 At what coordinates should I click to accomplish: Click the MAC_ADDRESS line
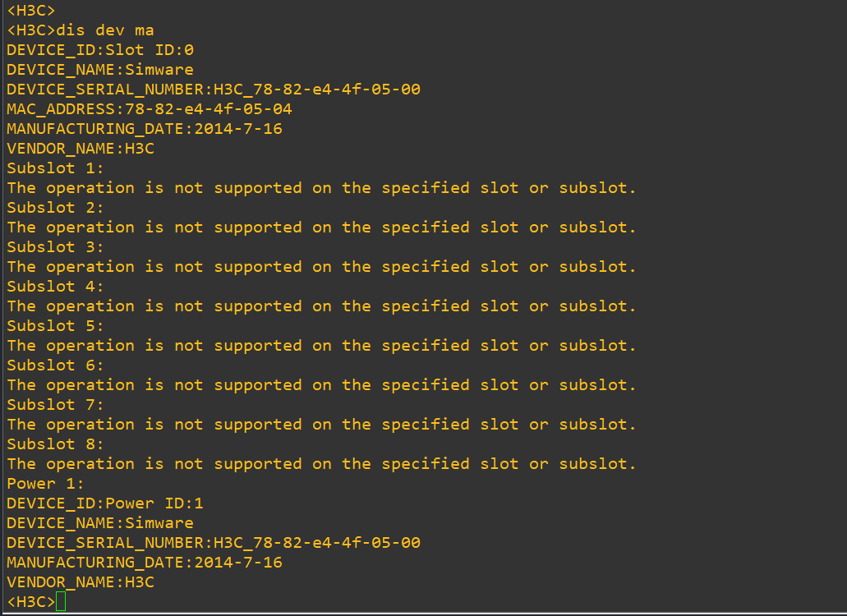[x=150, y=109]
